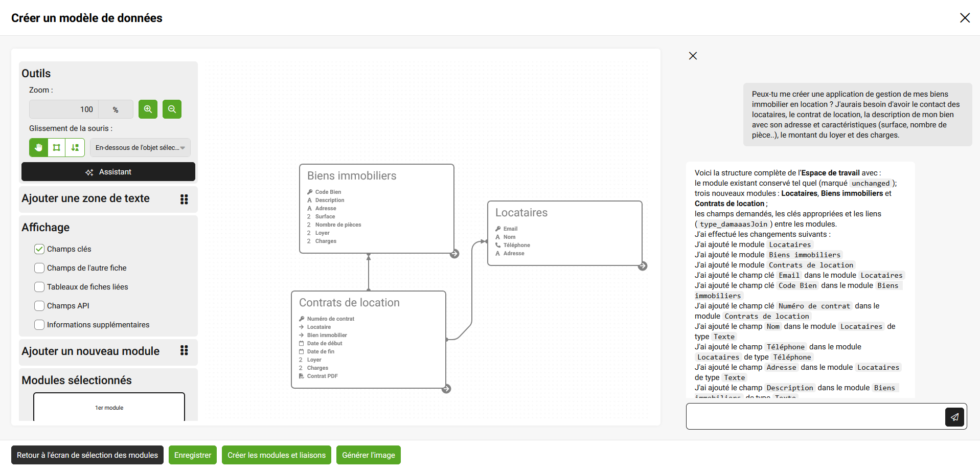Click the zoom out magnifier button
The height and width of the screenshot is (469, 980).
172,109
